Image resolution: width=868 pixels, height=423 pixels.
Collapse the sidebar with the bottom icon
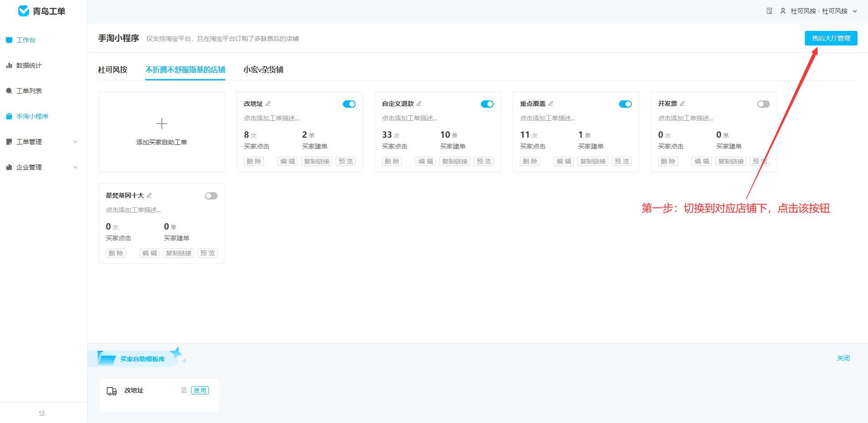coord(42,413)
